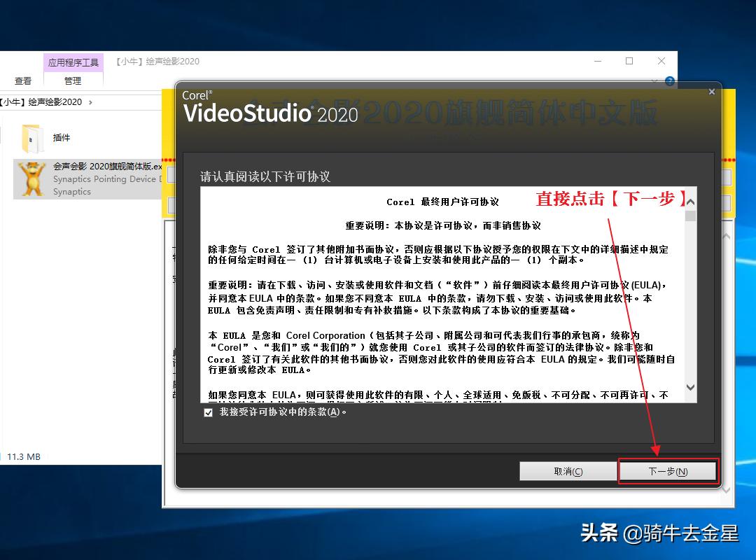Click the 11.3 MB status bar text

click(x=24, y=457)
